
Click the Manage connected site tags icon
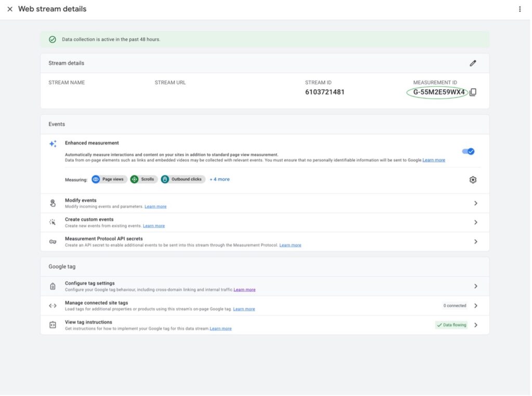pyautogui.click(x=52, y=306)
